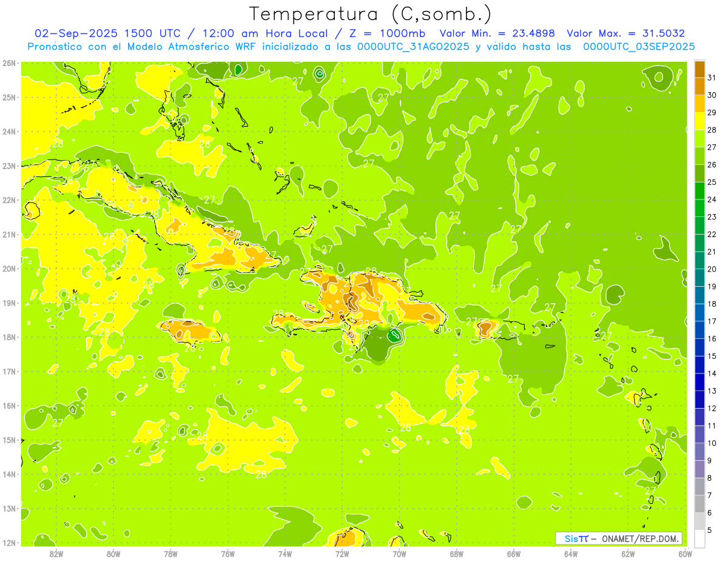The width and height of the screenshot is (728, 562).
Task: Click the '80W' longitude axis label
Action: click(113, 554)
